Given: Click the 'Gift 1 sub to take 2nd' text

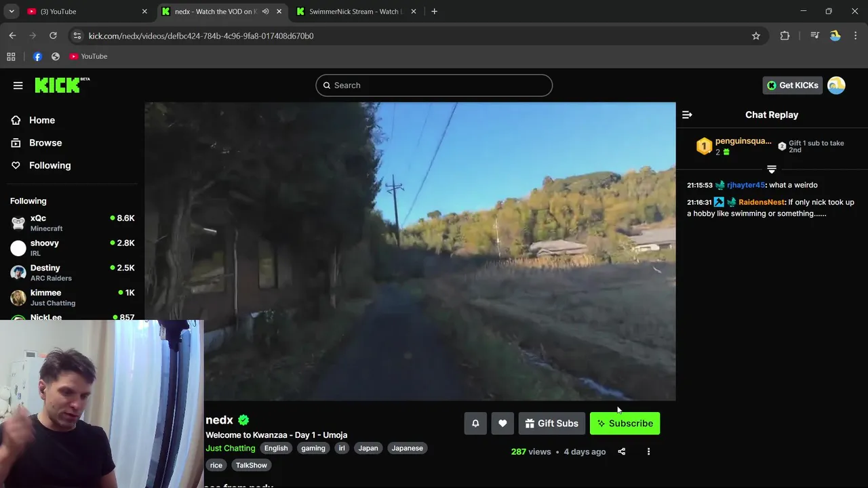Looking at the screenshot, I should click(x=816, y=146).
